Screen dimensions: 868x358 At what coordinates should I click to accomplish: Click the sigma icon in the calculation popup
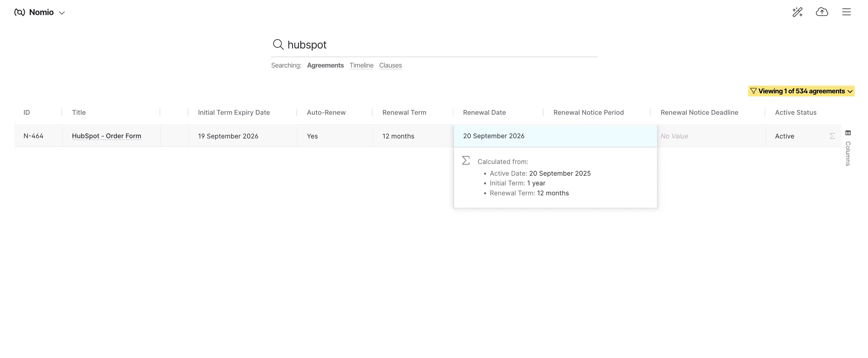pos(466,160)
